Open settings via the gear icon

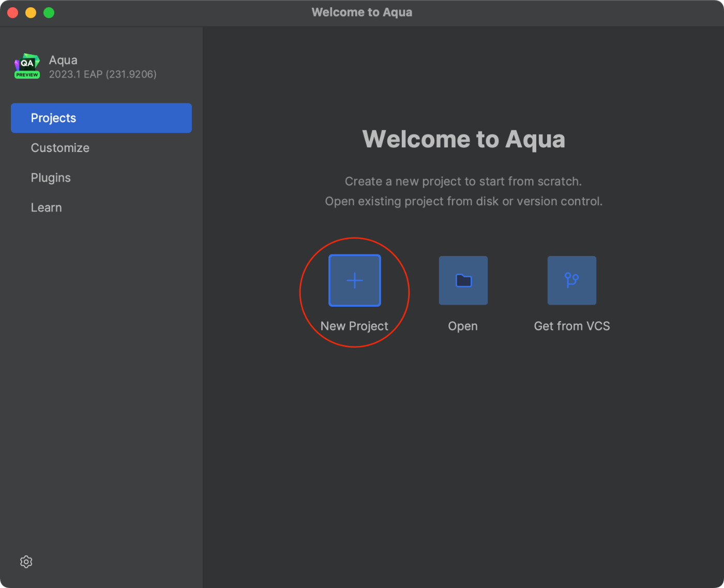coord(26,562)
